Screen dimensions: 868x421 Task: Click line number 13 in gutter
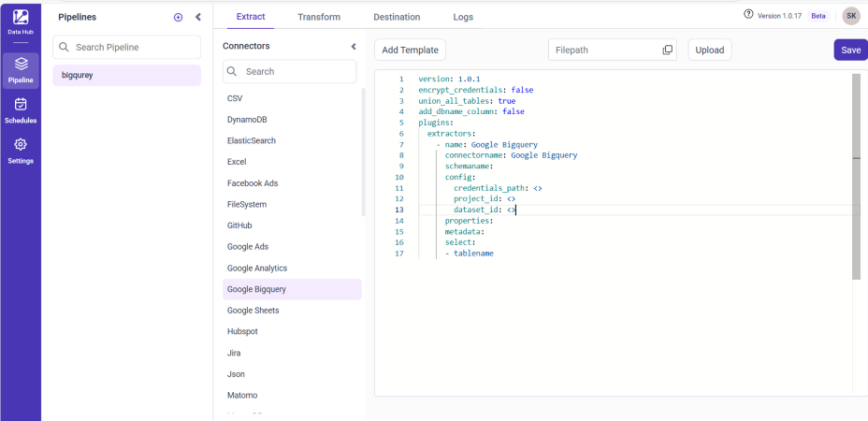coord(399,210)
